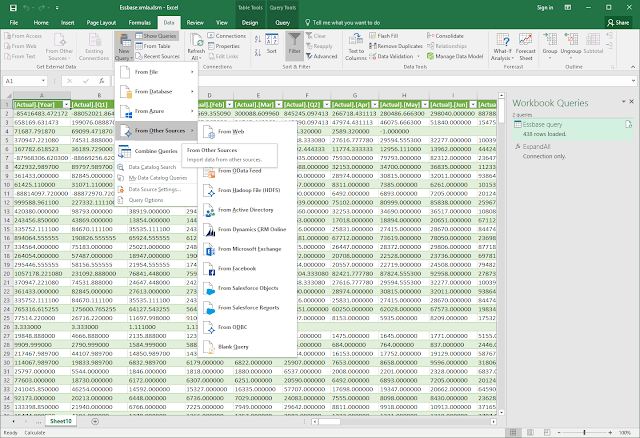Open [Actual].[Mar] column filter dropdown
The width and height of the screenshot is (640, 438).
tap(279, 104)
